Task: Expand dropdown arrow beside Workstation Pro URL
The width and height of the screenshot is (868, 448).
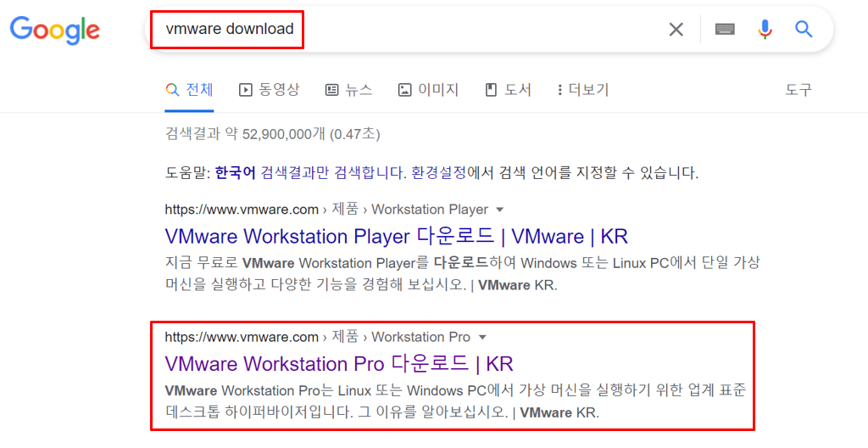Action: [x=481, y=337]
